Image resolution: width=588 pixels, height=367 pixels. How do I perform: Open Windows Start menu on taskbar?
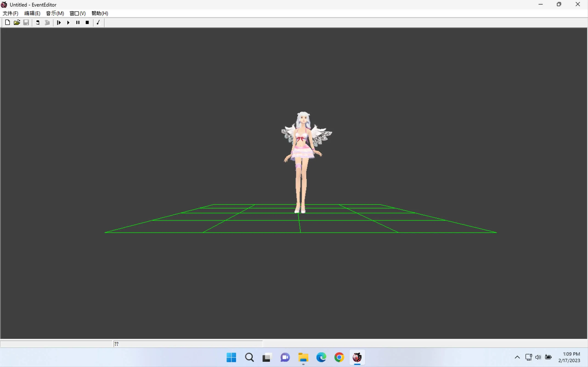(x=231, y=357)
